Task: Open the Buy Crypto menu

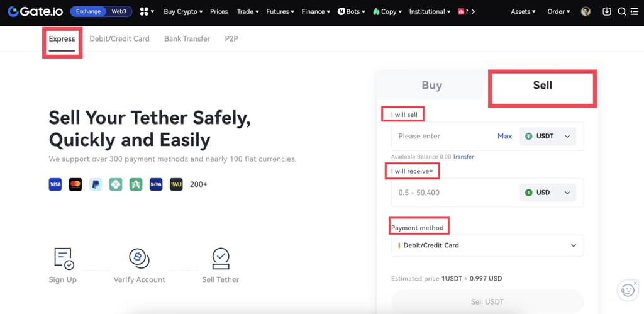Action: tap(183, 11)
